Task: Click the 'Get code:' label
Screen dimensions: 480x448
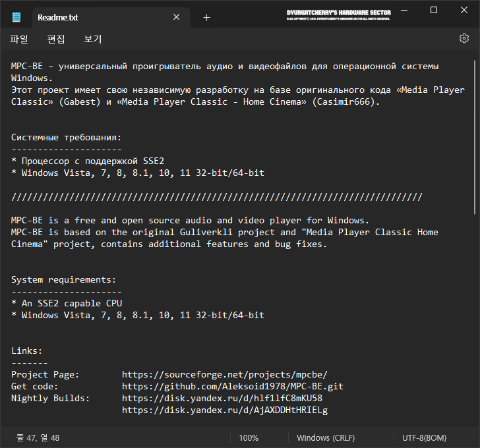Action: point(34,387)
